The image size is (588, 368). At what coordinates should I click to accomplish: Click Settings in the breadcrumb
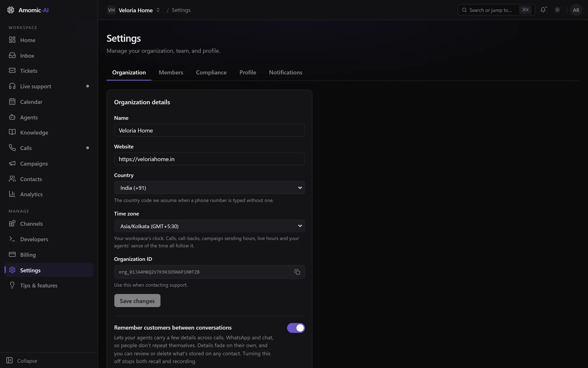[x=181, y=10]
